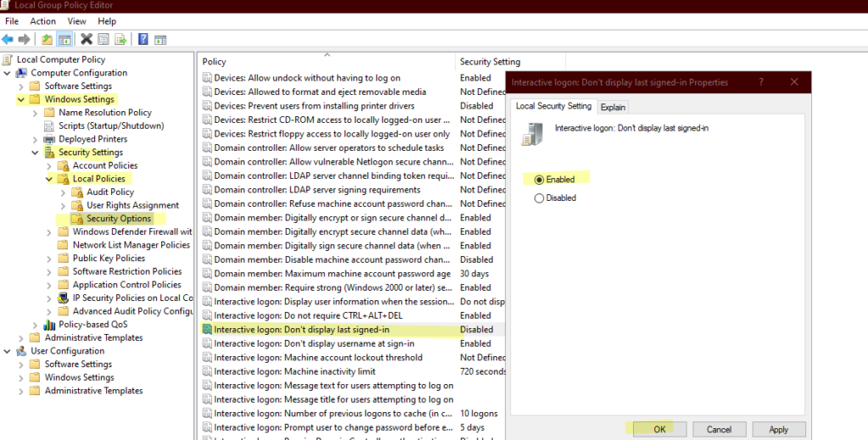The image size is (868, 440).
Task: Select Application Control Policies tree item
Action: (x=127, y=285)
